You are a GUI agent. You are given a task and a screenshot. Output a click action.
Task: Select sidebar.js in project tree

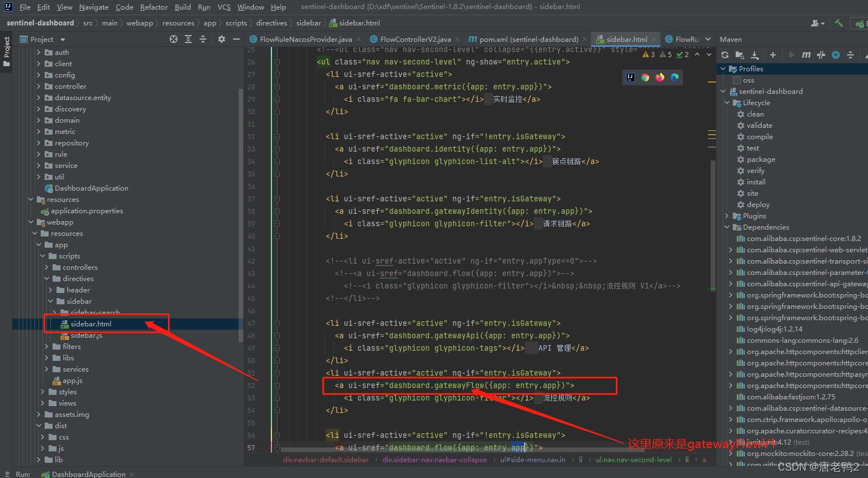[x=86, y=335]
